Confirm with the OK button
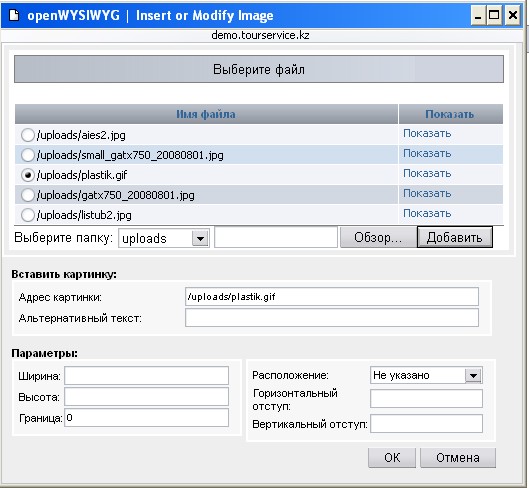Viewport: 529px width, 488px height. 392,458
